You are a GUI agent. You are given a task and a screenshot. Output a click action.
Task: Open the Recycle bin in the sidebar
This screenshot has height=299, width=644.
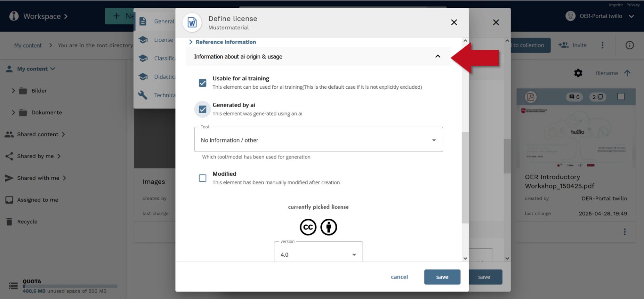[27, 222]
